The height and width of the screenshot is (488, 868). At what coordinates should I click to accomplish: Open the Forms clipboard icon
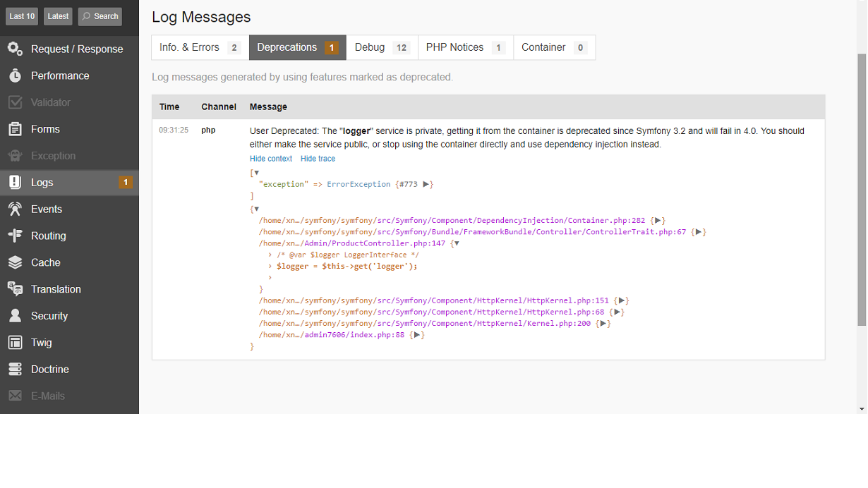click(x=15, y=129)
